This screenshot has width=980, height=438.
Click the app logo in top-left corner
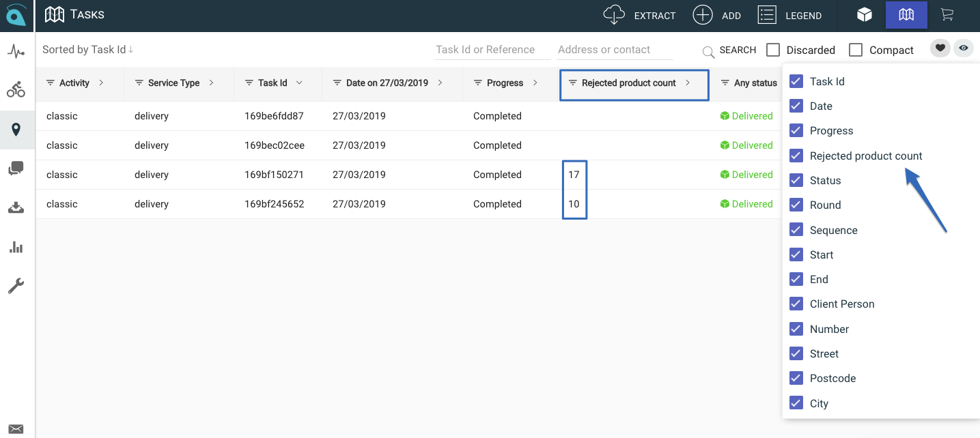coord(16,15)
